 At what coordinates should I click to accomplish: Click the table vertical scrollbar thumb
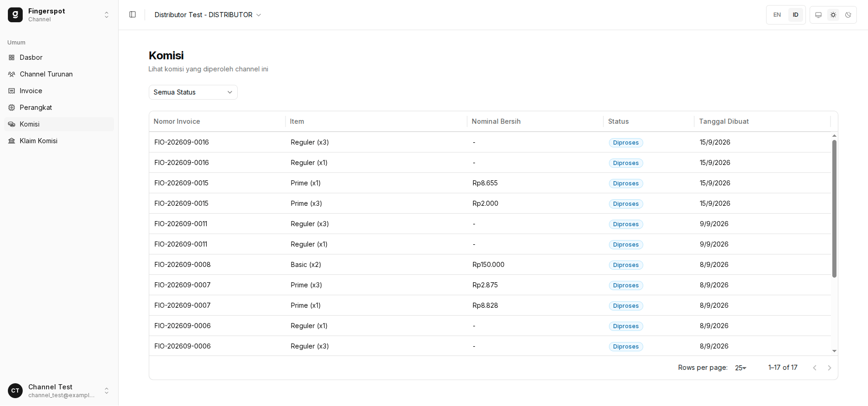click(834, 209)
